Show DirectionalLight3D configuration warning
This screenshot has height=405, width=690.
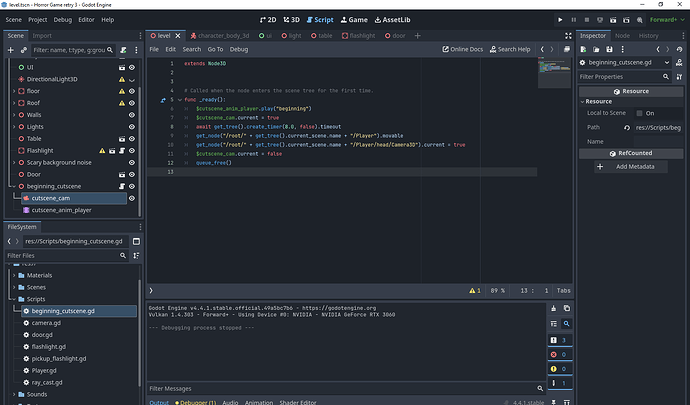pos(121,79)
